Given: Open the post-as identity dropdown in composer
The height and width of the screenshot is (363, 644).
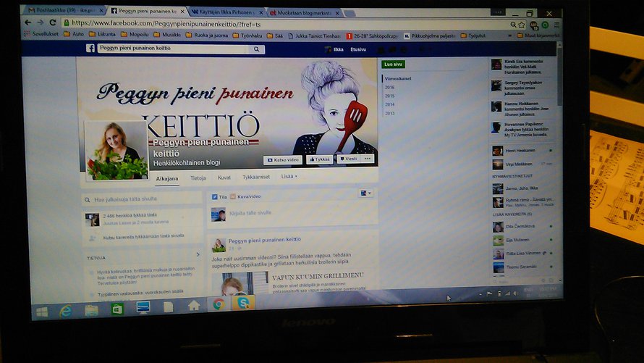Looking at the screenshot, I should click(365, 193).
